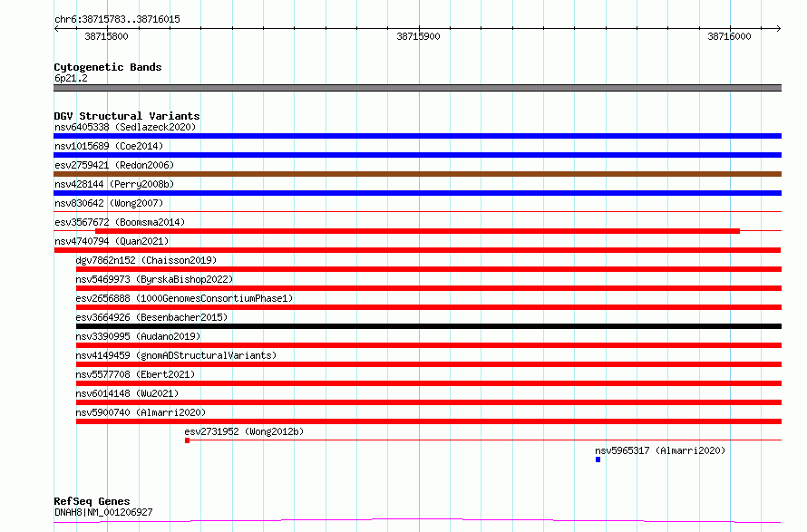
Task: Click the Cytogenetic Bands track title
Action: (108, 67)
